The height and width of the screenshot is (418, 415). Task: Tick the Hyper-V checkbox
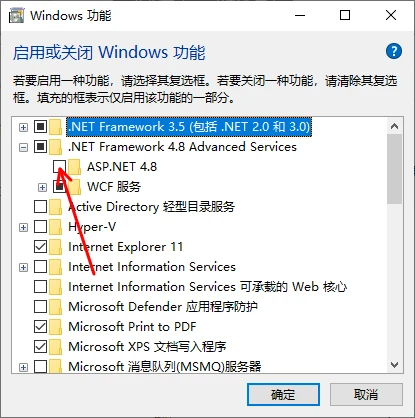40,227
